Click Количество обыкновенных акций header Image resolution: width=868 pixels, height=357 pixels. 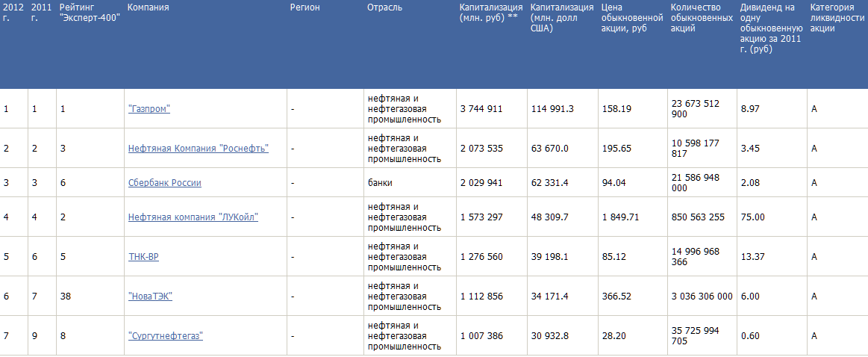702,18
